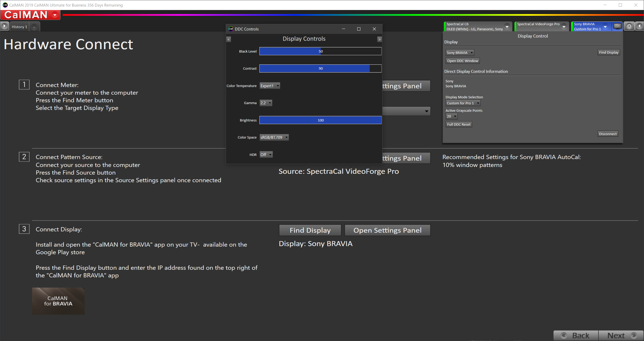Image resolution: width=644 pixels, height=341 pixels.
Task: Open the Color Space sRGB/BT.709 dropdown
Action: pyautogui.click(x=274, y=137)
